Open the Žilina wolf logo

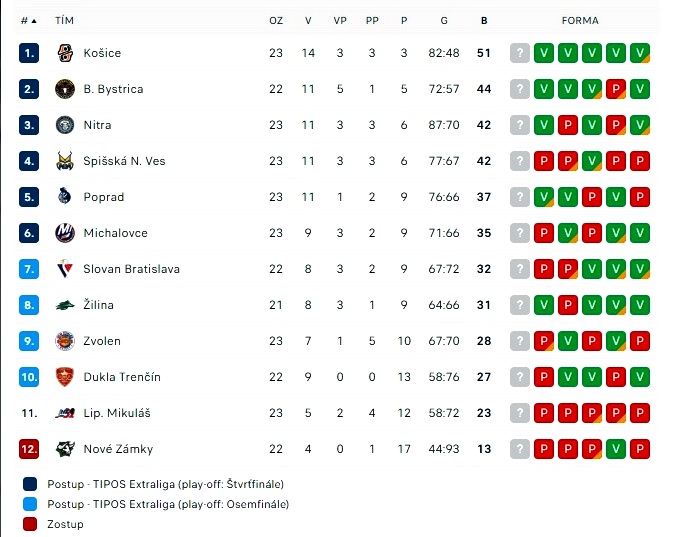(65, 305)
